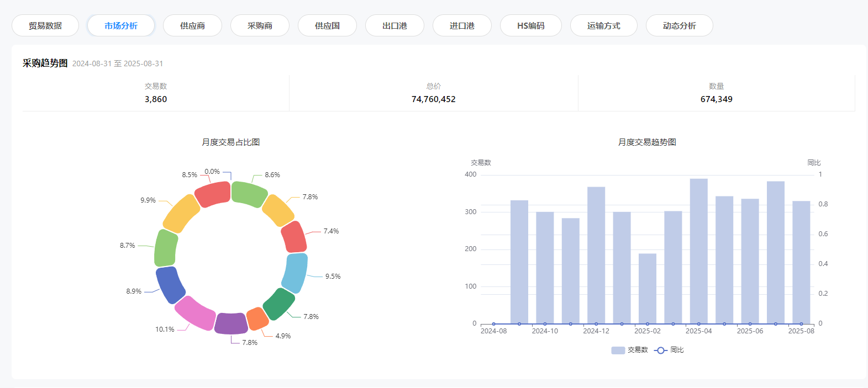This screenshot has width=868, height=388.
Task: Toggle the 交易数 legend item
Action: click(x=630, y=350)
